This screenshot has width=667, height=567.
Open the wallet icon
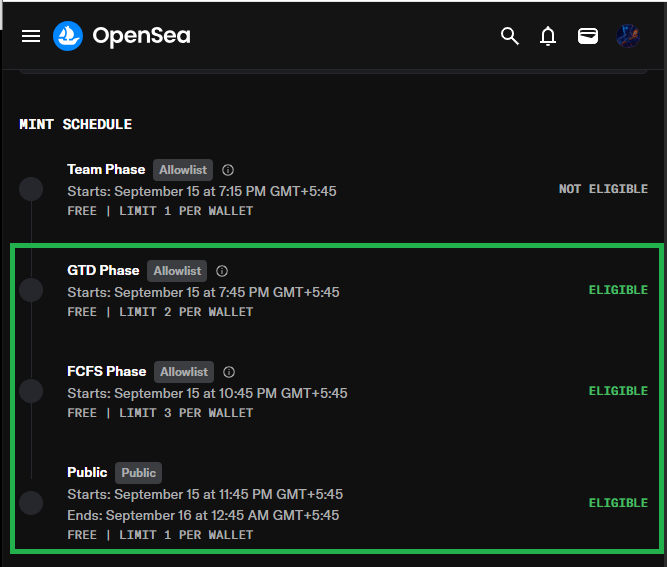pyautogui.click(x=588, y=36)
